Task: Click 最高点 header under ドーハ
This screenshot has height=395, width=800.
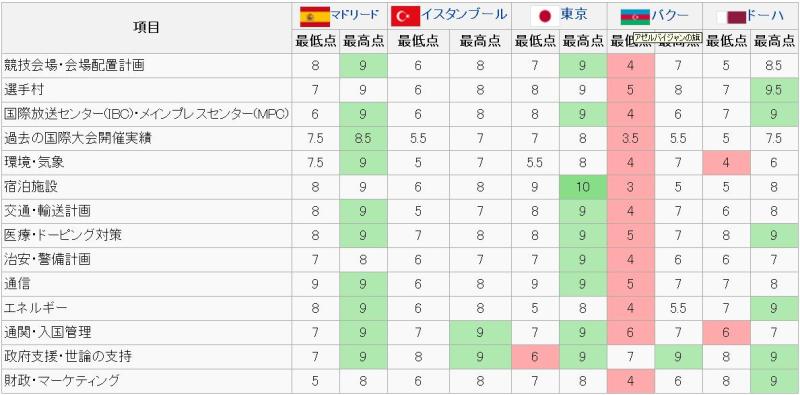Action: click(x=773, y=41)
